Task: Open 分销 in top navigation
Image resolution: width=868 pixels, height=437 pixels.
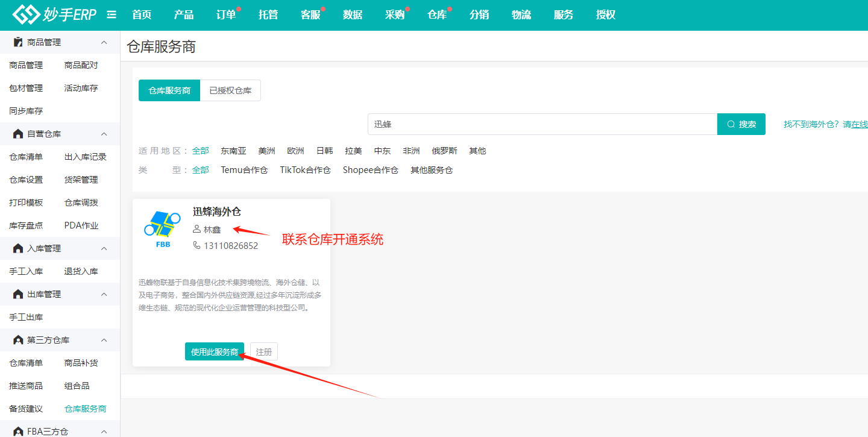Action: pos(479,15)
